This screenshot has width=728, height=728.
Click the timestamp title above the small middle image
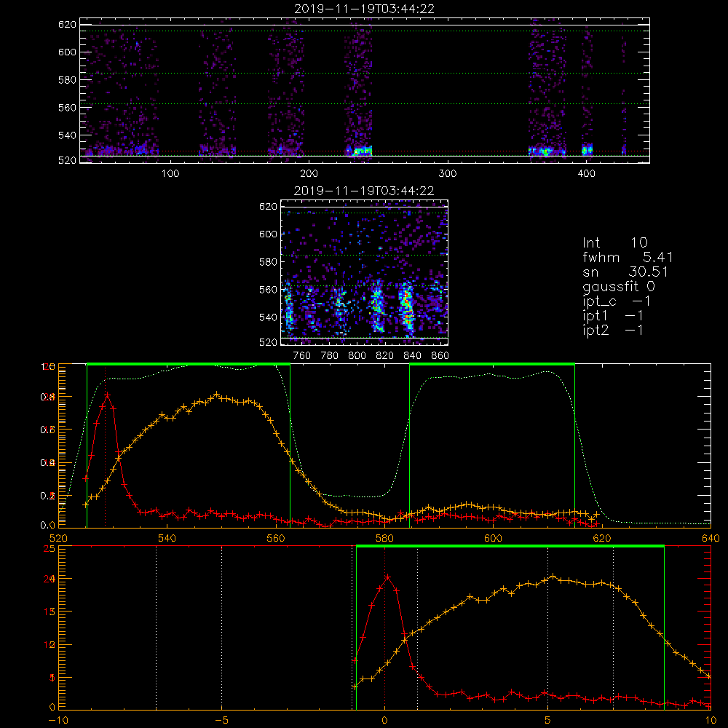pyautogui.click(x=364, y=191)
